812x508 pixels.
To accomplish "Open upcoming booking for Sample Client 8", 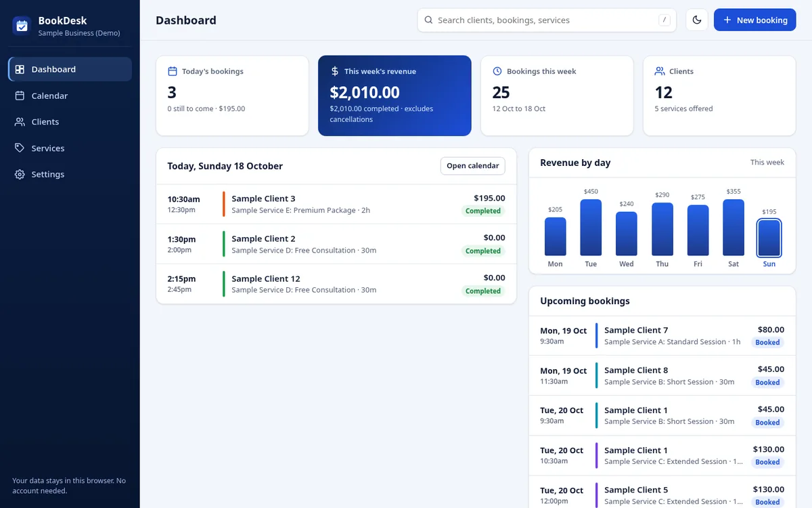I will [x=662, y=375].
